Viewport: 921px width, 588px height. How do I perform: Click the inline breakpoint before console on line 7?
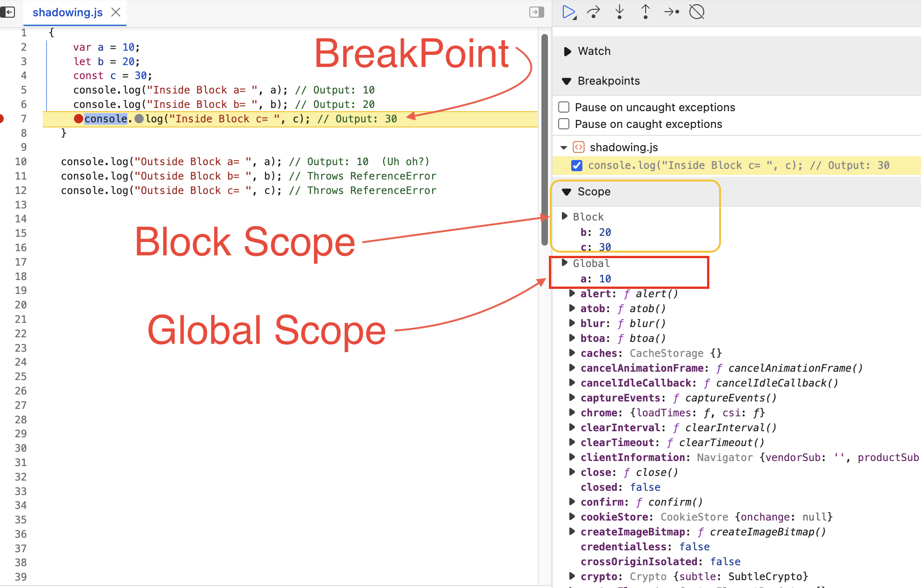79,119
